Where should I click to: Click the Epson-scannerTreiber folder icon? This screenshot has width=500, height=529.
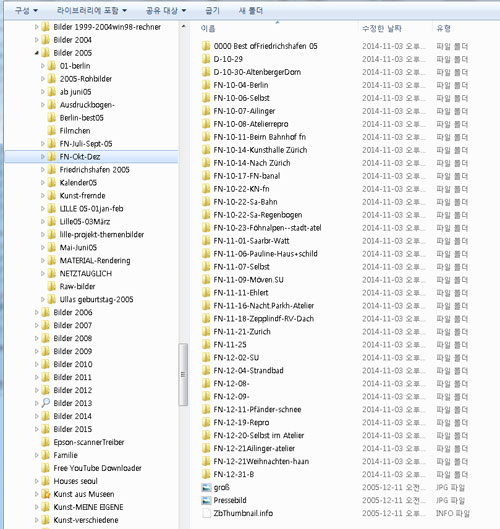[x=45, y=442]
